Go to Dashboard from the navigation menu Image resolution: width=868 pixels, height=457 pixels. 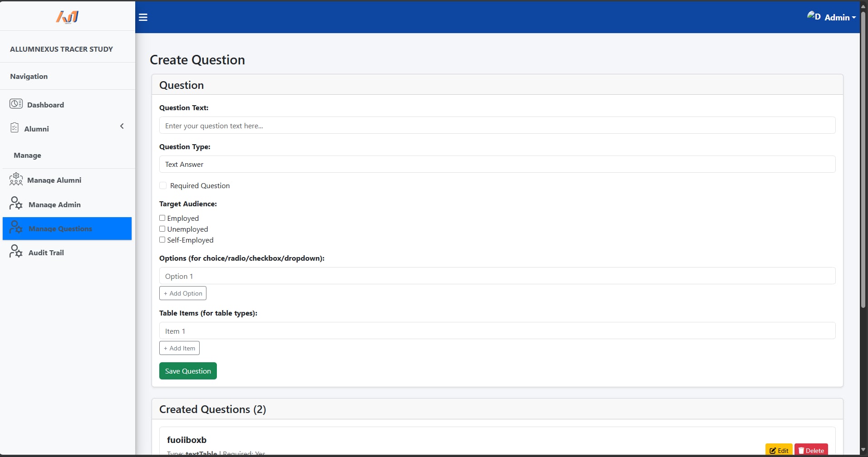(x=46, y=104)
